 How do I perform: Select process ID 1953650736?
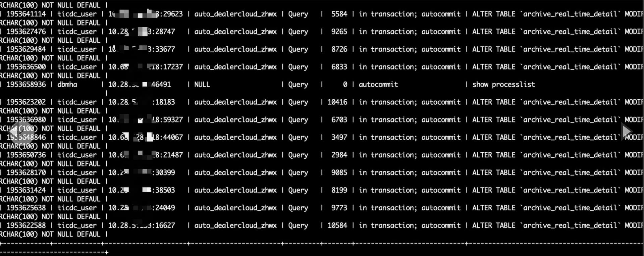tap(26, 155)
